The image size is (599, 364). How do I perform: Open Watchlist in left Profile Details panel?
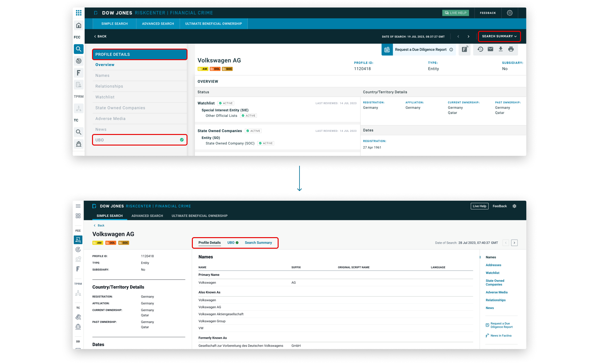point(139,97)
